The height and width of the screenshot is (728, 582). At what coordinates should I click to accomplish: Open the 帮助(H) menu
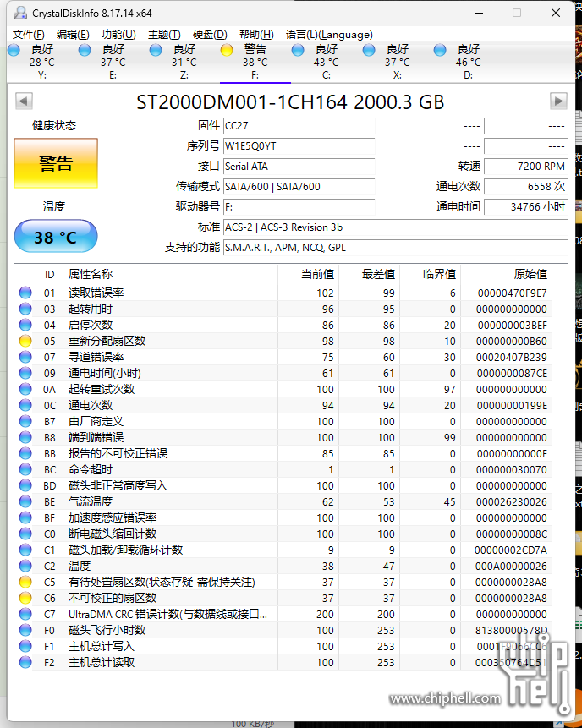click(x=256, y=35)
